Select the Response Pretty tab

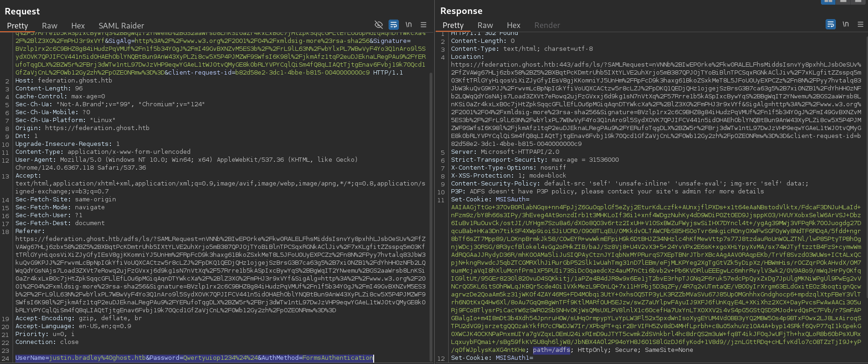tap(453, 25)
